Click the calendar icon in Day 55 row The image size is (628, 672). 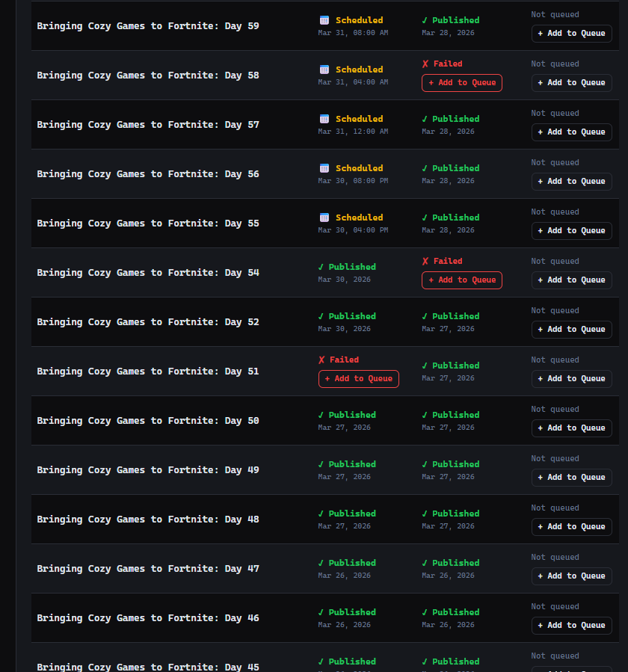pos(324,218)
